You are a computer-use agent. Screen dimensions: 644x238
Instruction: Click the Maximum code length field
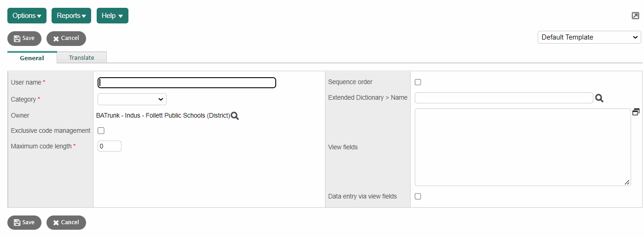click(110, 146)
